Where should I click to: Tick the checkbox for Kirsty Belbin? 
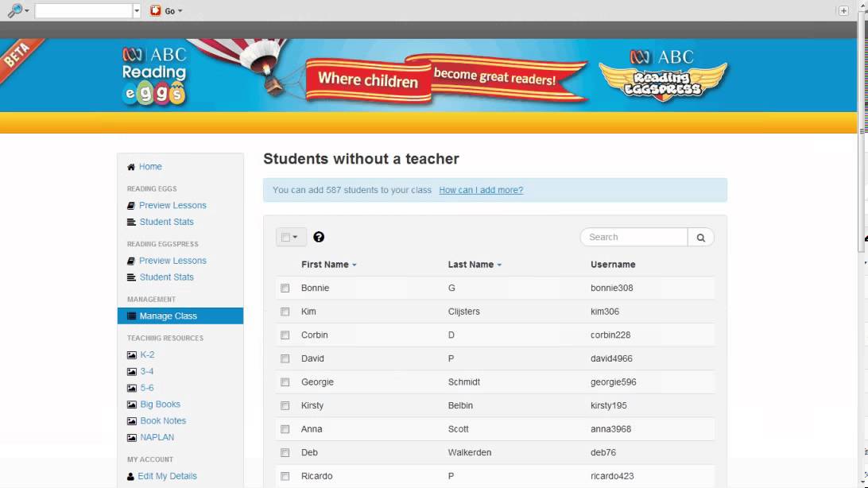coord(285,405)
